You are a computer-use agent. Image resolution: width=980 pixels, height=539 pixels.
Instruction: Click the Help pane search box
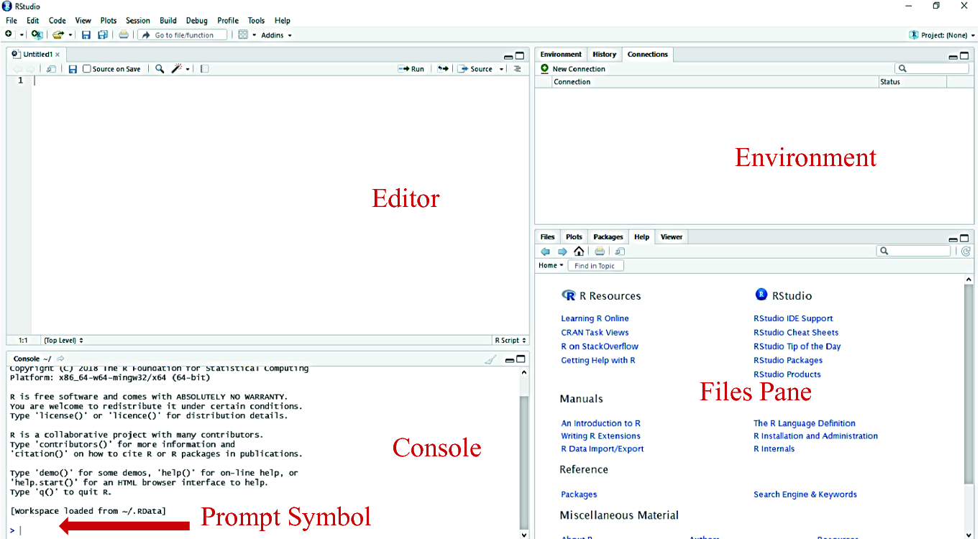[x=913, y=252]
